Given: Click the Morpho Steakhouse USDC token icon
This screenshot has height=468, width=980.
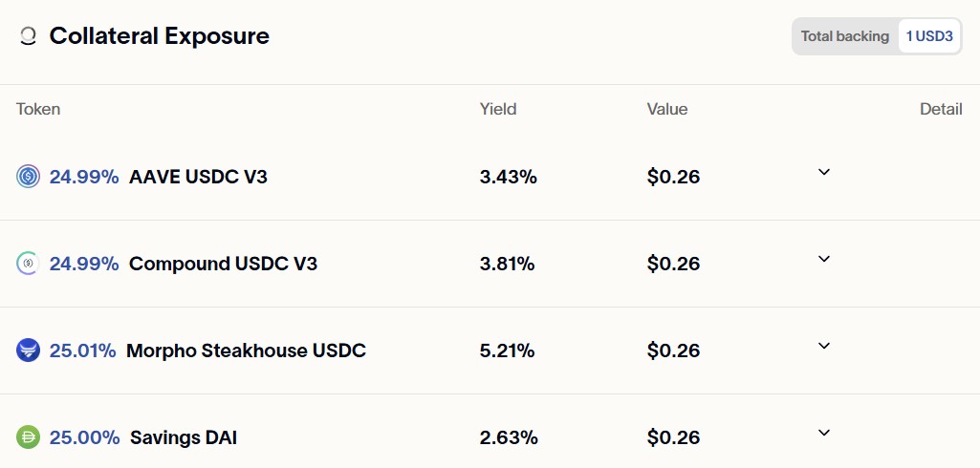Looking at the screenshot, I should click(x=28, y=351).
